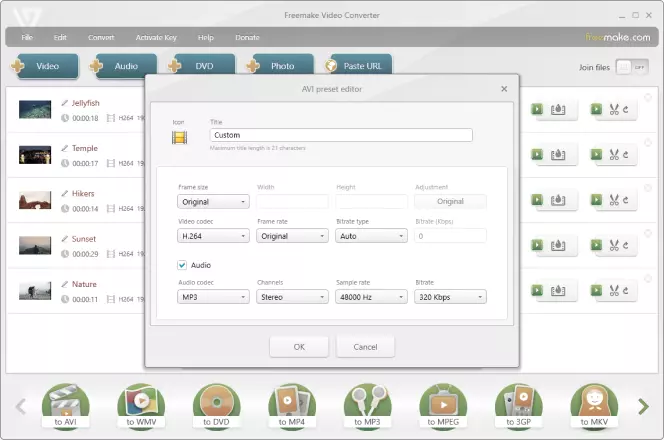Click the scissors edit icon for Jellyfish
Viewport: 664px width, 440px height.
tap(614, 109)
